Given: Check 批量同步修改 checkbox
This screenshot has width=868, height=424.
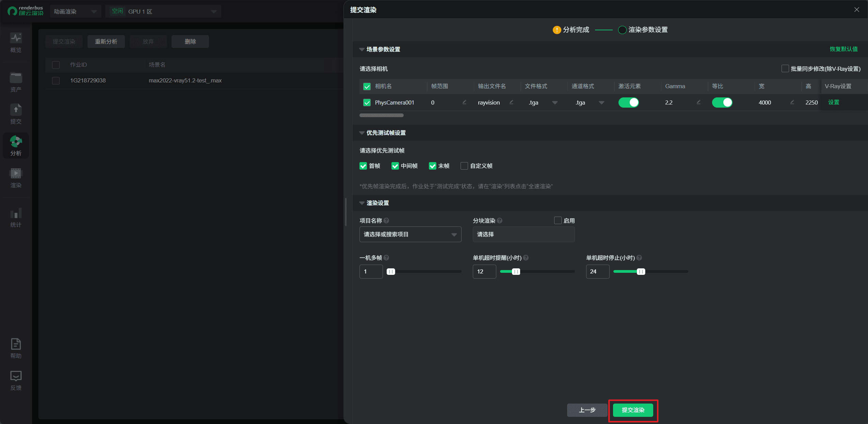Looking at the screenshot, I should [785, 69].
